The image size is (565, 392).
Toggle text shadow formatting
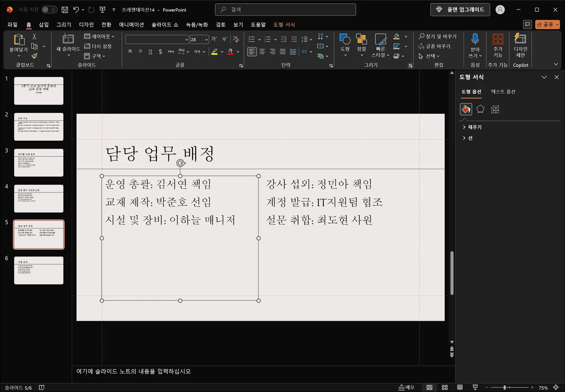160,52
